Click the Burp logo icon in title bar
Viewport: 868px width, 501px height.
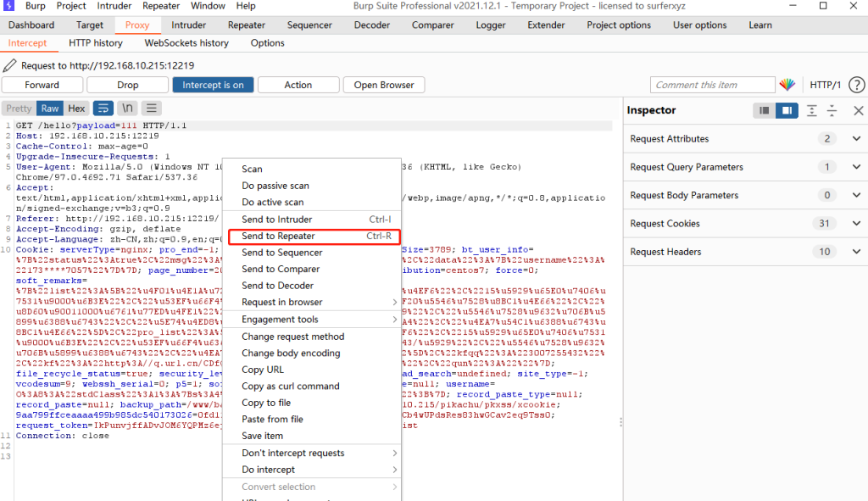coord(9,6)
